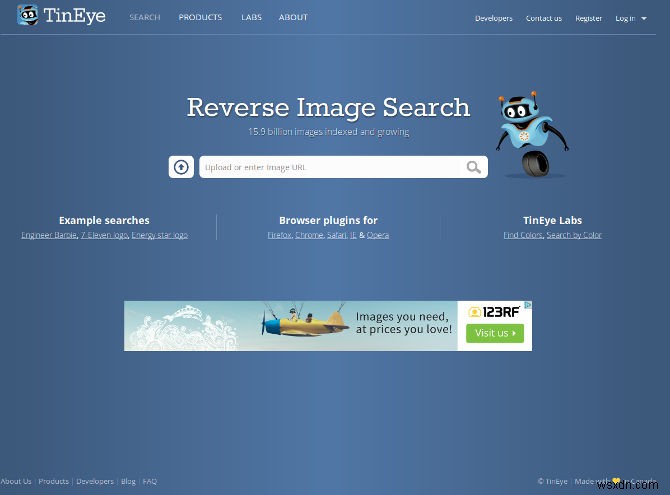Viewport: 670px width, 495px height.
Task: Click the TinEye Labs heading
Action: pos(552,220)
